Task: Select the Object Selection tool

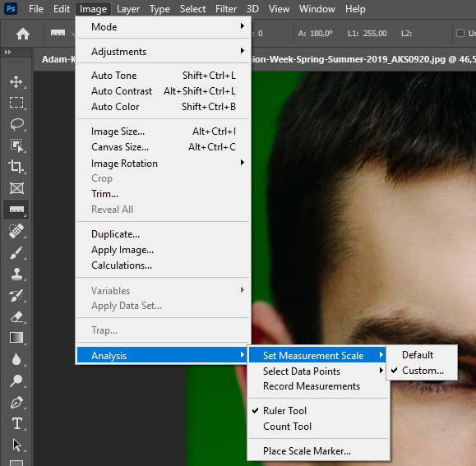Action: point(16,145)
